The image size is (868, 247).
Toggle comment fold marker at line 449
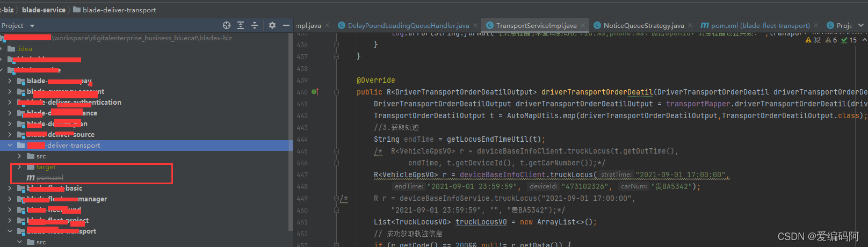(336, 198)
